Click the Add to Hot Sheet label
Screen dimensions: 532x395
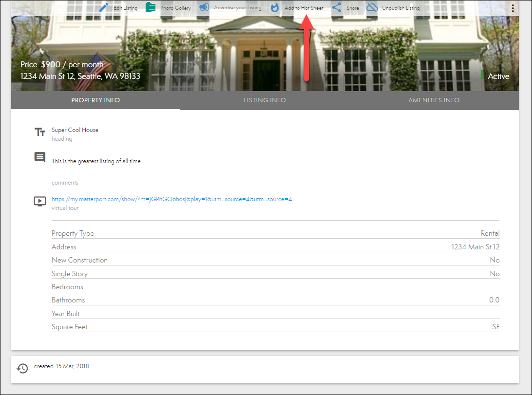[304, 8]
